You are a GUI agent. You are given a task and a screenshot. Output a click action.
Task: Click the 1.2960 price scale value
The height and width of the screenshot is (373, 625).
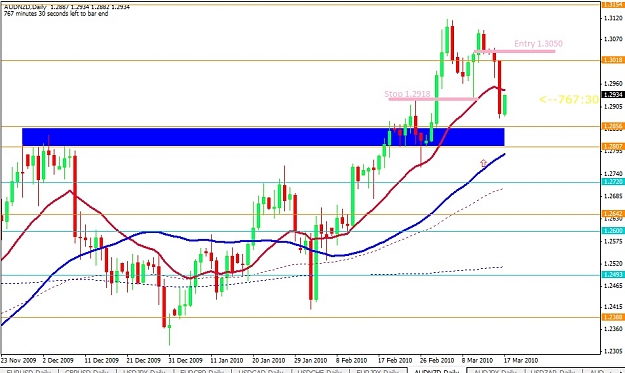(613, 84)
